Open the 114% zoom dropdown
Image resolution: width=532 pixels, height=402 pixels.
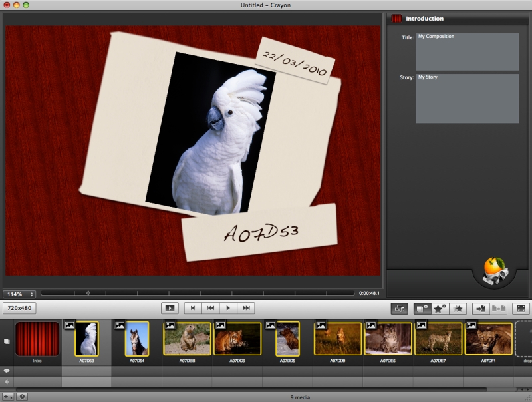tap(19, 294)
